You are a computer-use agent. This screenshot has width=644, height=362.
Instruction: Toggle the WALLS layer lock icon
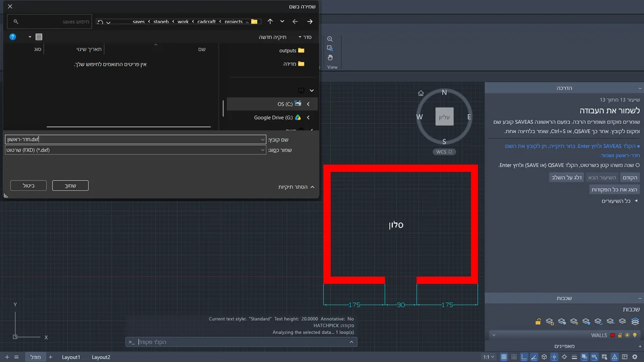[x=619, y=335]
